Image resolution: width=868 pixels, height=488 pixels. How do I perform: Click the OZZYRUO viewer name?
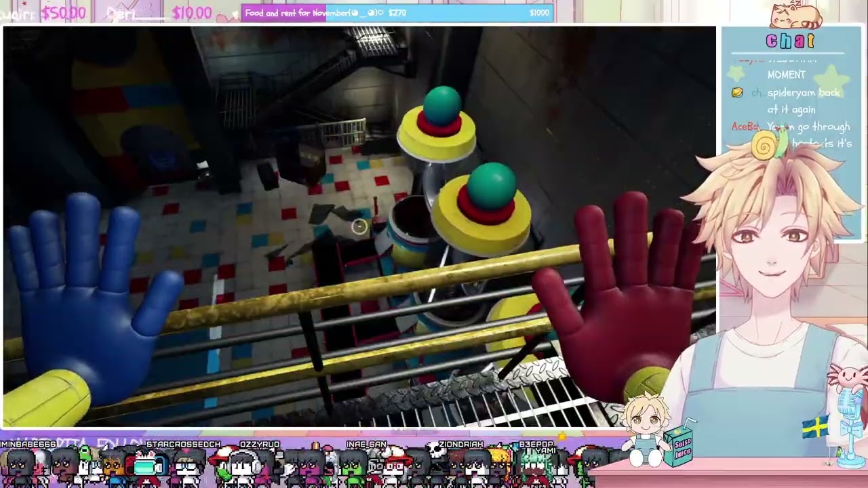(x=260, y=445)
